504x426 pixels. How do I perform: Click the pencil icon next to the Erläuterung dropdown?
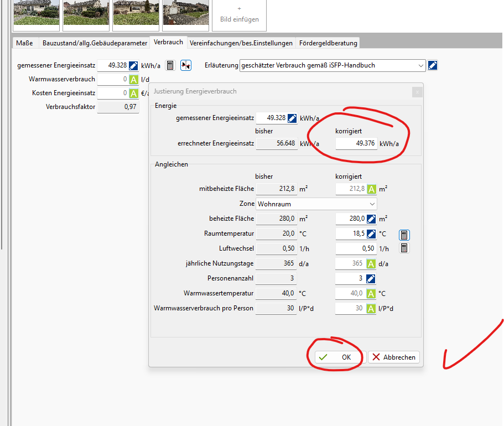433,65
